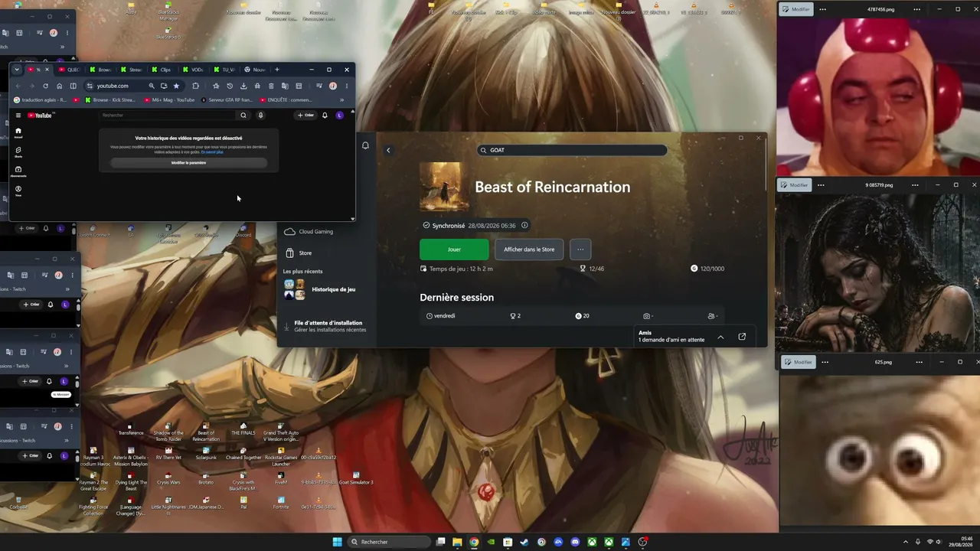
Task: Open Shorts in the YouTube sidebar
Action: [x=18, y=152]
